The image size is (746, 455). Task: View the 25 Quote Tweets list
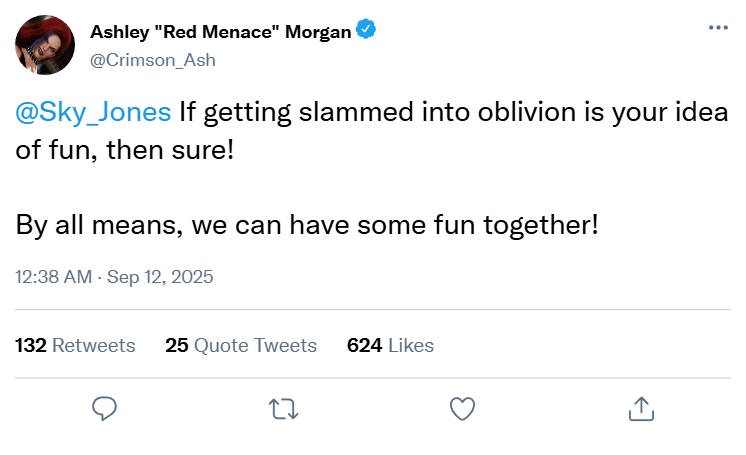click(241, 345)
